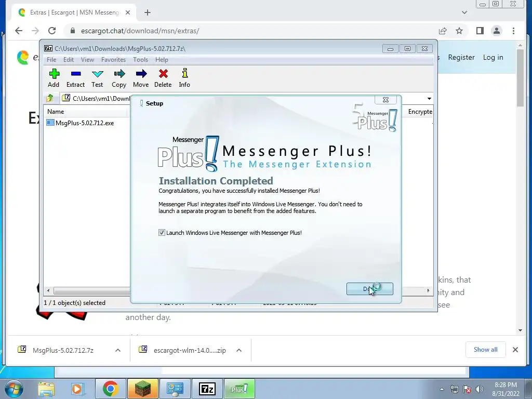This screenshot has height=399, width=532.
Task: Toggle the Chrome side panel icon
Action: tap(480, 31)
